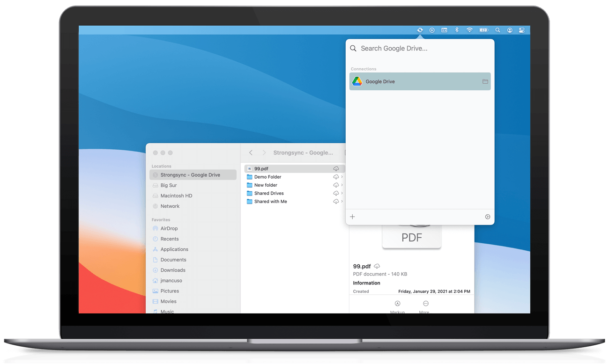Click the cloud download icon for New folder
Screen dimensions: 609x364
(x=336, y=185)
